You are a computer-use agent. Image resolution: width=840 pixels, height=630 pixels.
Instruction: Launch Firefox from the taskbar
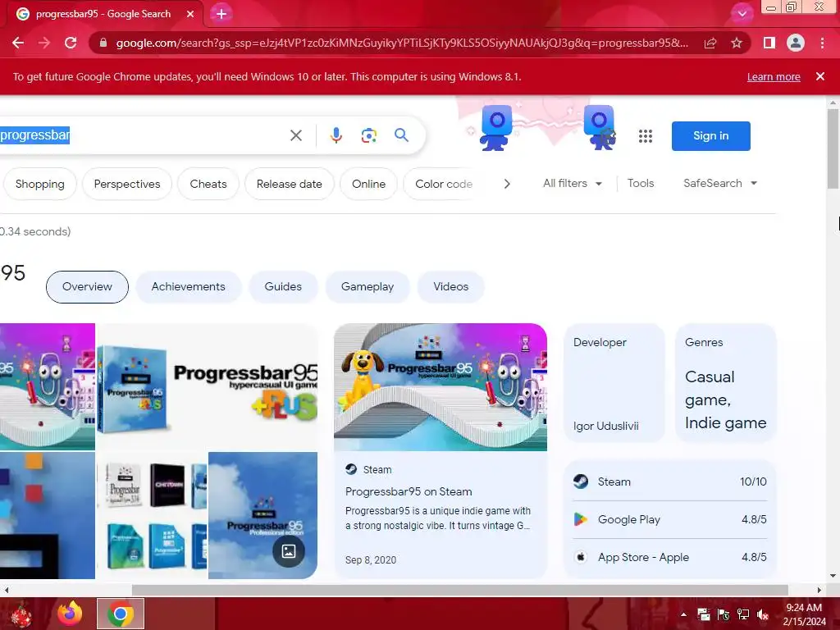click(70, 614)
